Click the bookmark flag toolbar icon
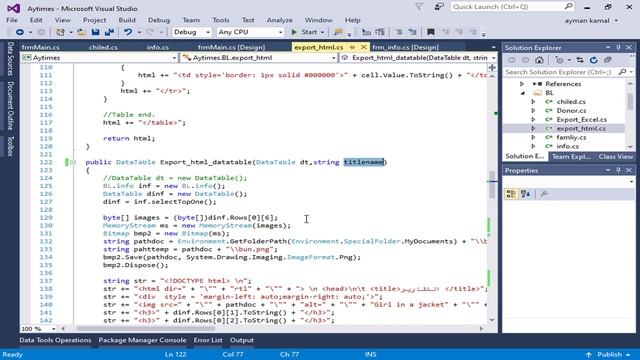The width and height of the screenshot is (640, 360). point(431,32)
